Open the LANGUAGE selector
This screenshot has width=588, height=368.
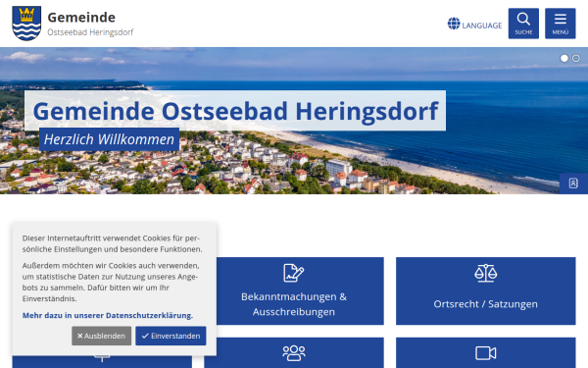click(474, 24)
